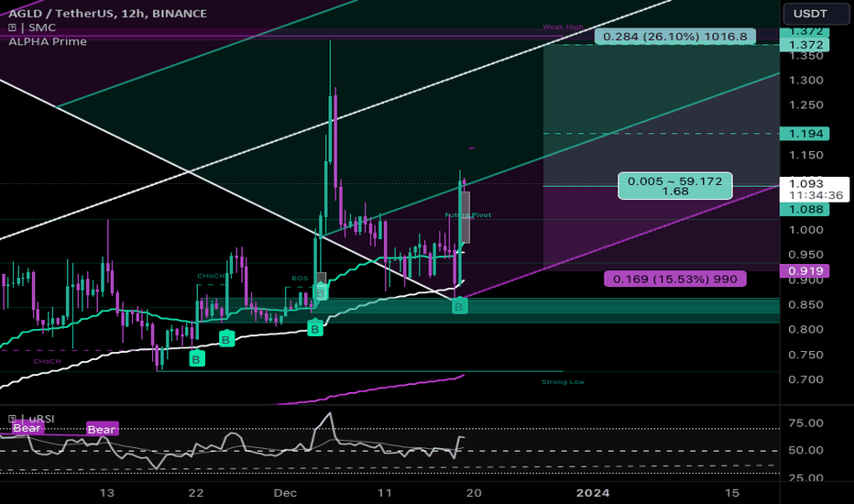This screenshot has width=854, height=504.
Task: Click the CHoCH label near 0.750
Action: (x=47, y=361)
